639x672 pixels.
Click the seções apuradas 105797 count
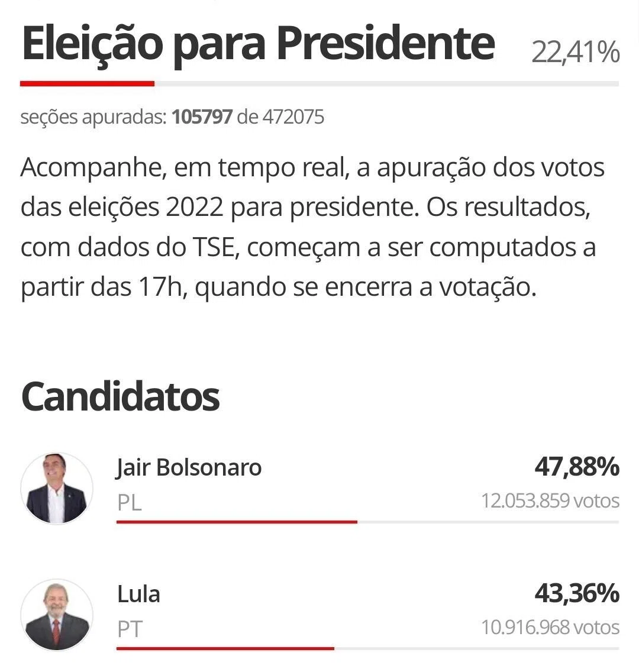201,117
